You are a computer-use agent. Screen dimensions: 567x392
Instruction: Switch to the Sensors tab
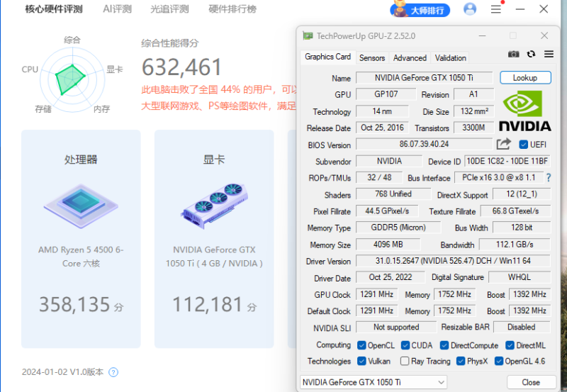(371, 58)
